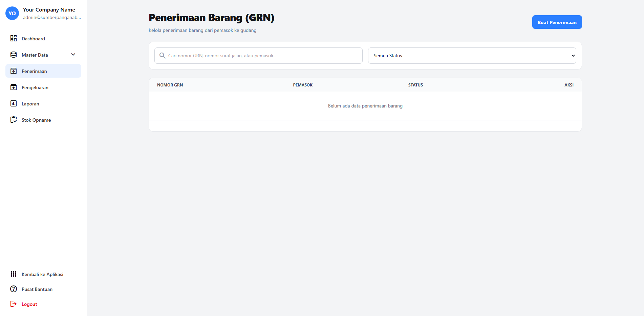Click the NOMOR GRN column header

pos(170,85)
